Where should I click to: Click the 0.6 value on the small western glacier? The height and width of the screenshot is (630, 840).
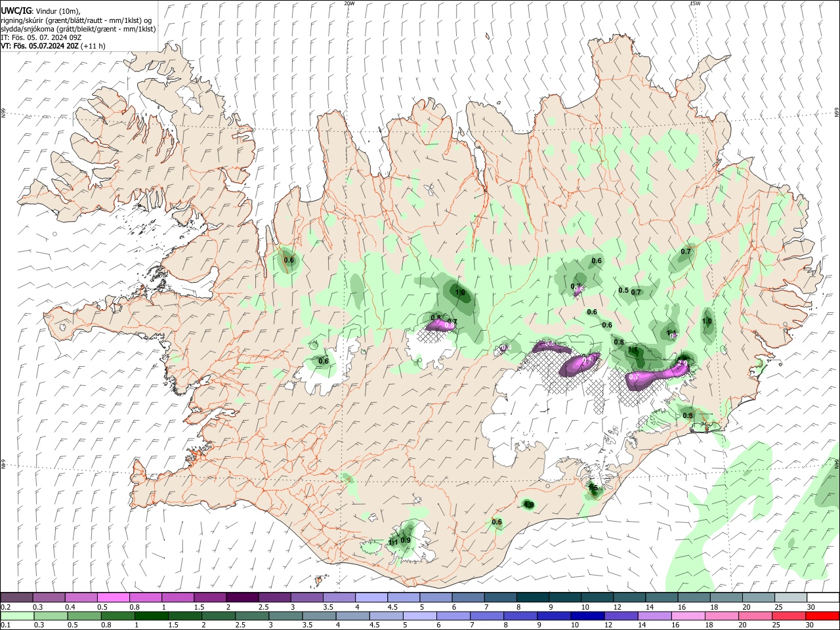coord(324,361)
